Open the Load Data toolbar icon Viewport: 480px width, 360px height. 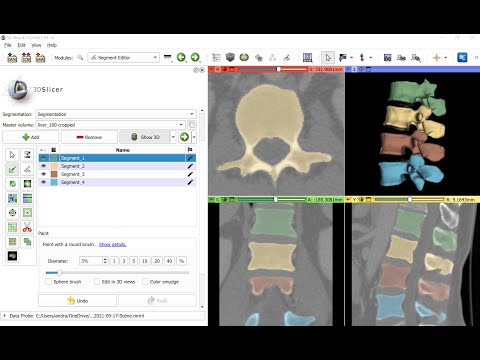12,58
